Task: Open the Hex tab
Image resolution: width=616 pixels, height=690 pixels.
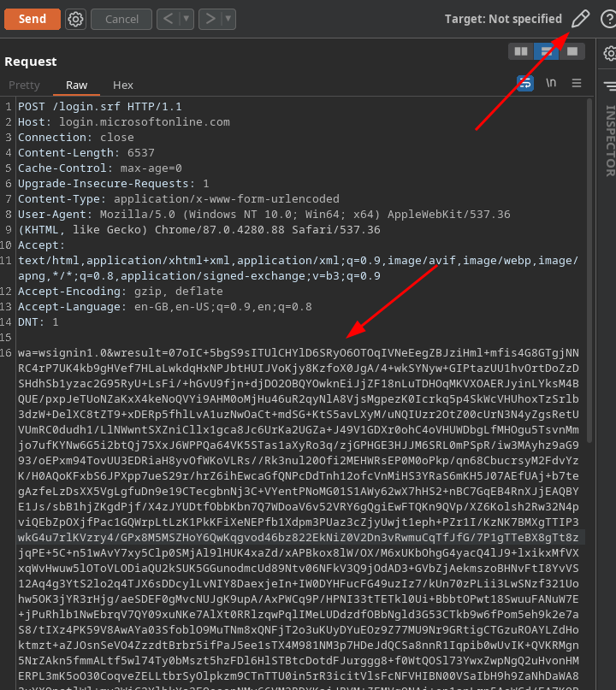Action: 123,85
